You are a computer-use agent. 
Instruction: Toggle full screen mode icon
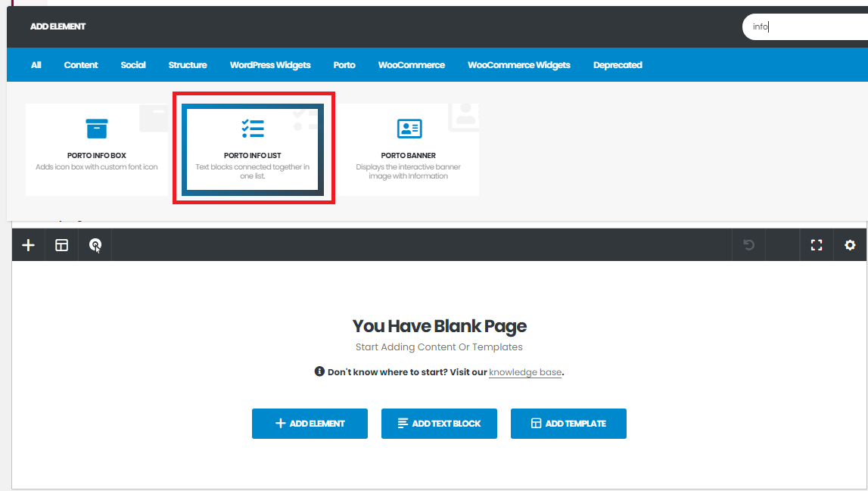click(x=817, y=244)
